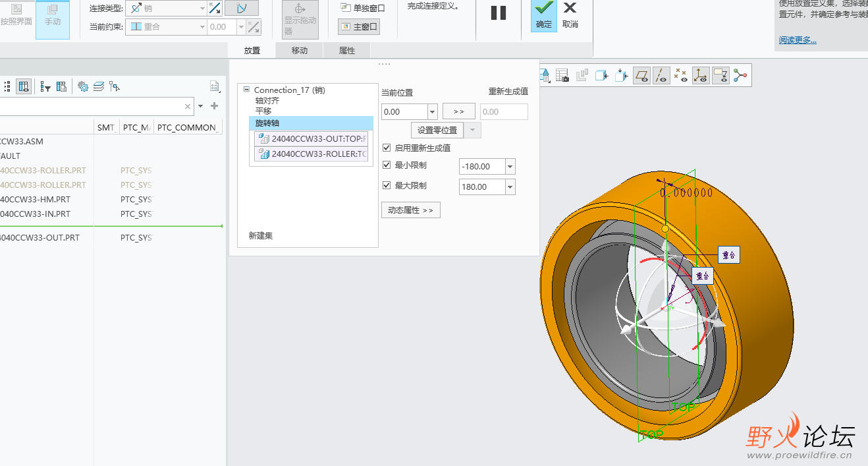Screen dimensions: 868x466
Task: Pause the component placement tool
Action: coord(499,13)
